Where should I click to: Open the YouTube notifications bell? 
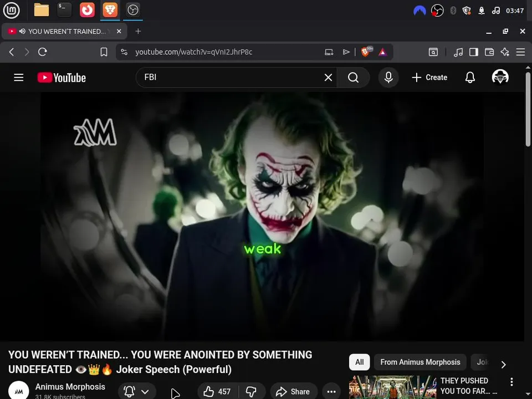click(x=470, y=78)
